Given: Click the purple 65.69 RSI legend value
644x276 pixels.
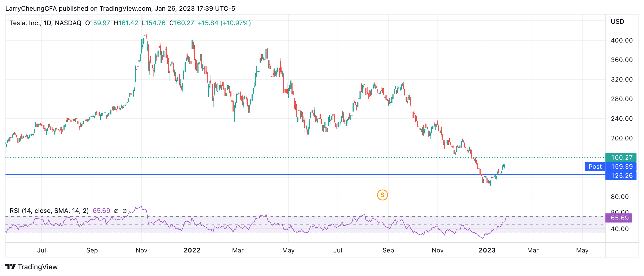Looking at the screenshot, I should coord(101,211).
